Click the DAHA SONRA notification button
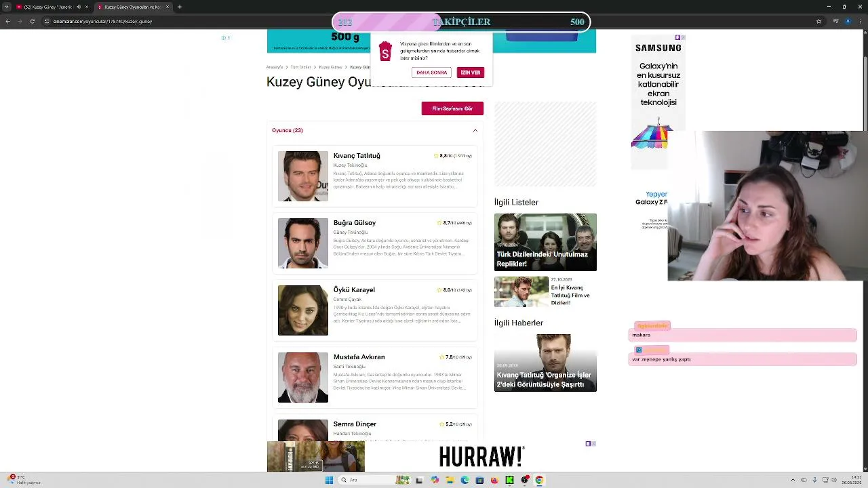 [x=431, y=73]
